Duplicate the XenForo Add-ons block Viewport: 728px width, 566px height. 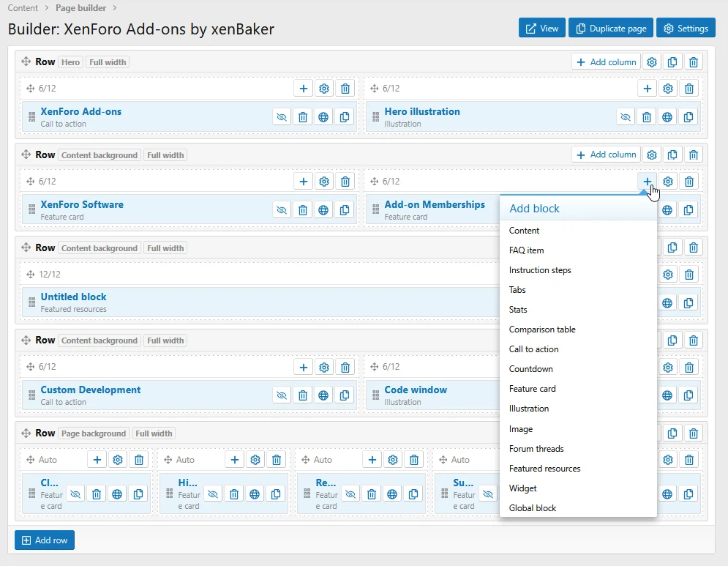[345, 117]
